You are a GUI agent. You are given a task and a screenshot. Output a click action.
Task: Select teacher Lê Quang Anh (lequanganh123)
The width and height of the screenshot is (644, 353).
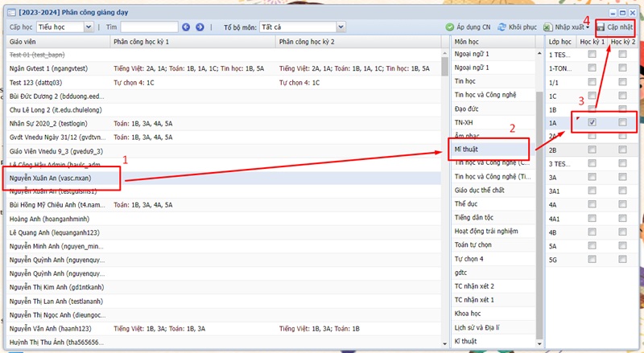55,232
